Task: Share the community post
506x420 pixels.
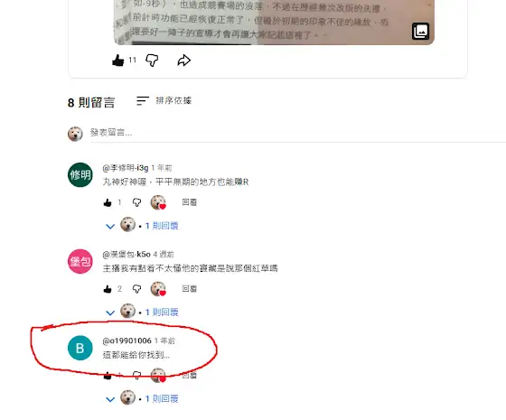Action: click(184, 61)
